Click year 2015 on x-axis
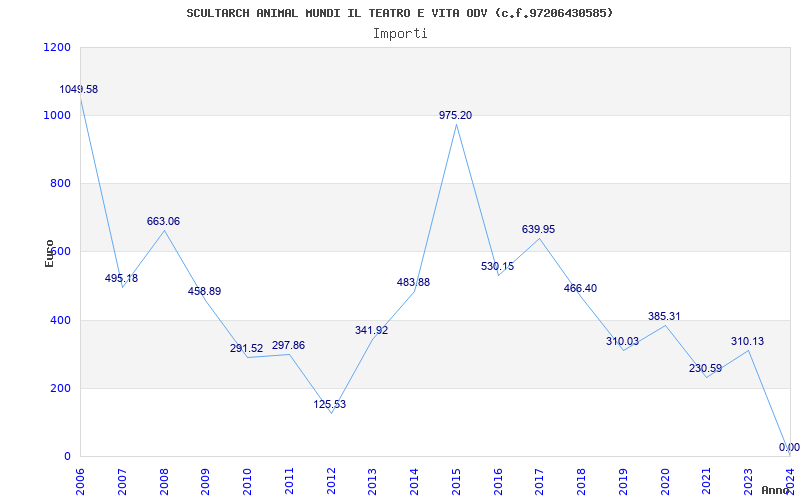This screenshot has height=500, width=800. click(x=456, y=482)
